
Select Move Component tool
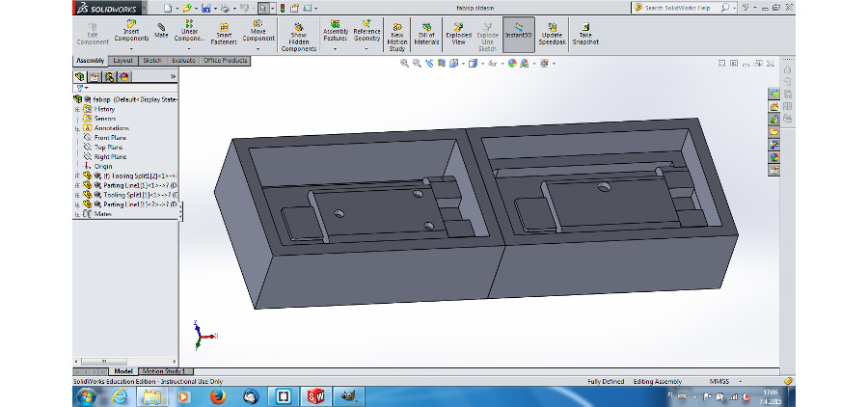click(258, 32)
